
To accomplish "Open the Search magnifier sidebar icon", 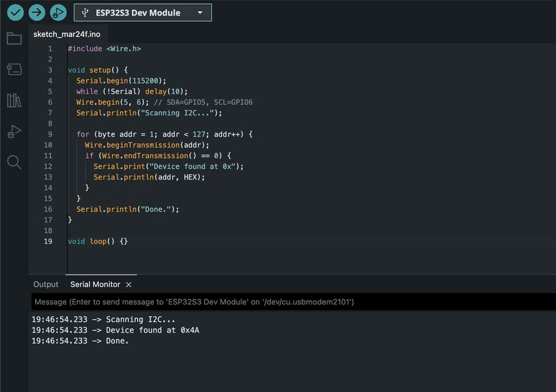I will (x=14, y=162).
